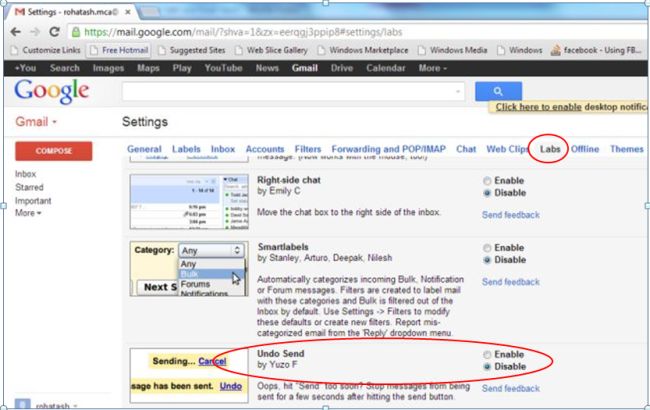Open Forwarding and POP/IMAP tab
Image resolution: width=650 pixels, height=410 pixels.
point(388,149)
